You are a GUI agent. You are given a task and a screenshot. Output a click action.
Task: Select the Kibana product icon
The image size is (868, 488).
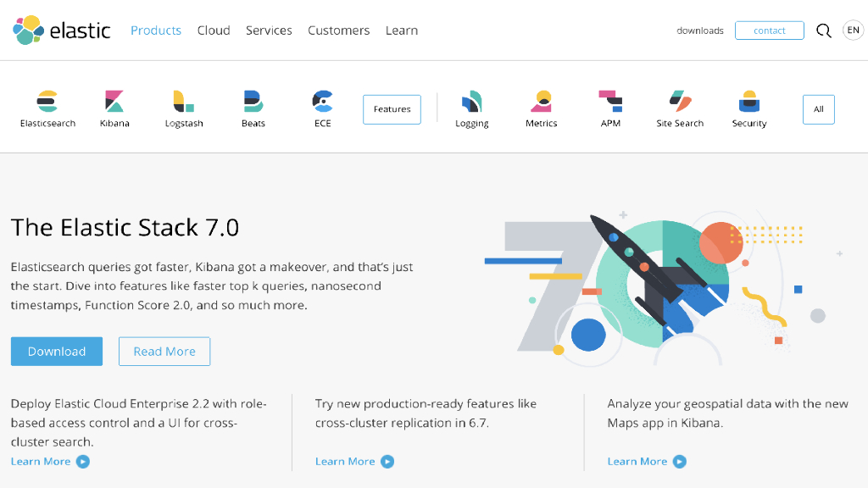[x=114, y=102]
